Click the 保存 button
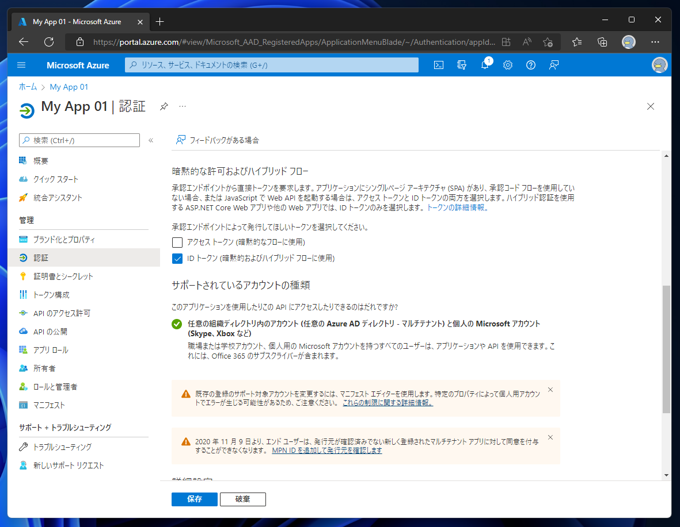Viewport: 680px width, 527px height. (194, 499)
